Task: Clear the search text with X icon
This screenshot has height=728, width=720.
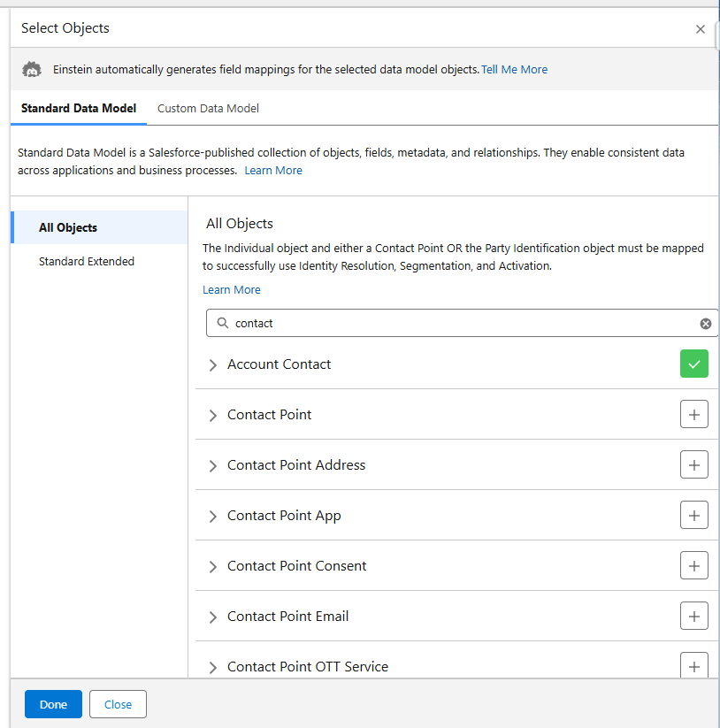Action: 706,324
